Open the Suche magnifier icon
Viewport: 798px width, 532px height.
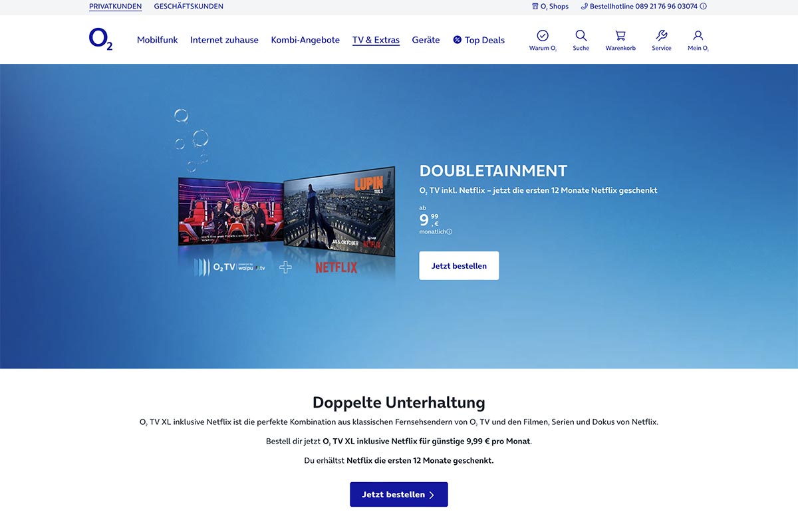(x=581, y=35)
